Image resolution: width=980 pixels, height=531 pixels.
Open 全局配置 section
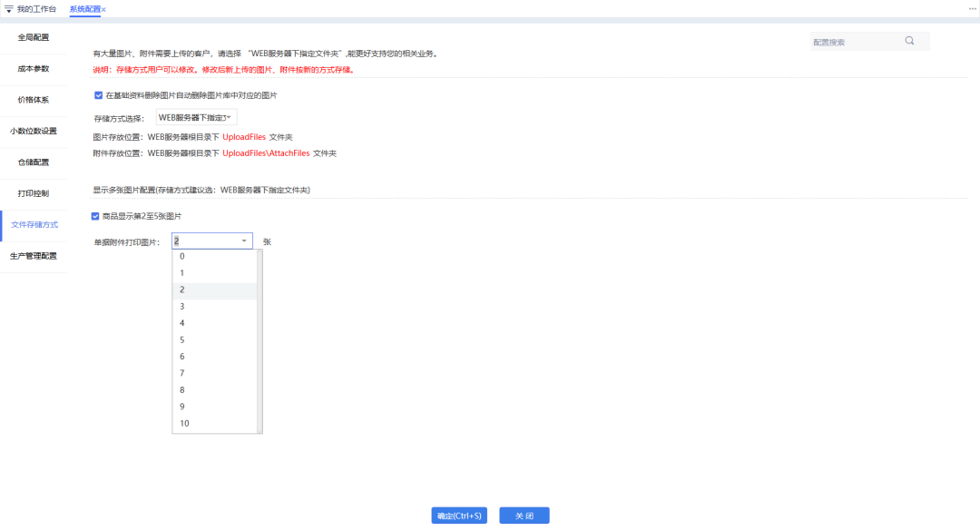point(34,37)
